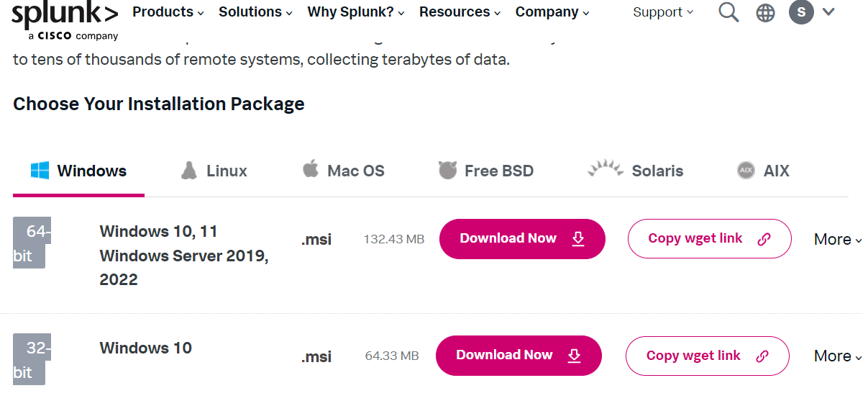Screen dimensions: 868x401
Task: Click the Solaris sunburst icon
Action: tap(605, 169)
